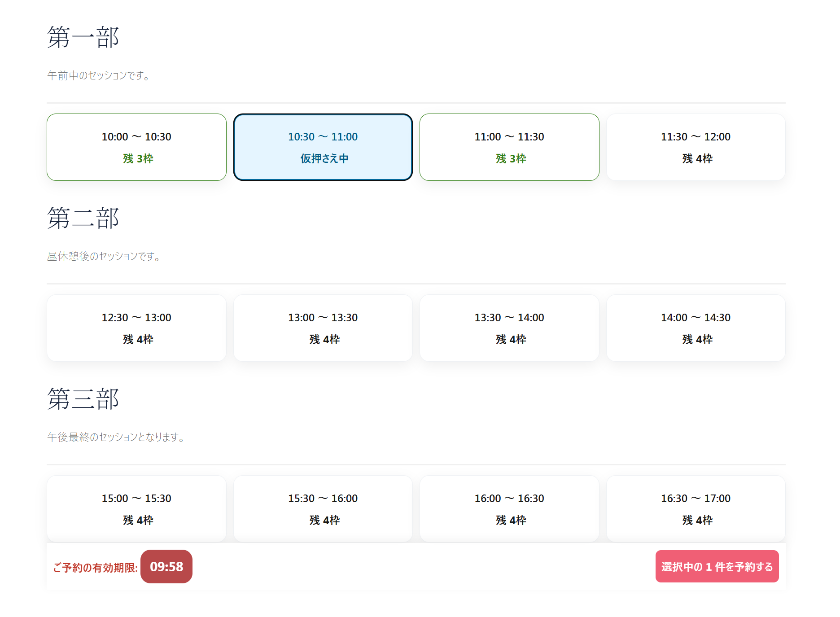The image size is (840, 617).
Task: Pick the 11:30 ～ 12:00 session
Action: [x=696, y=147]
